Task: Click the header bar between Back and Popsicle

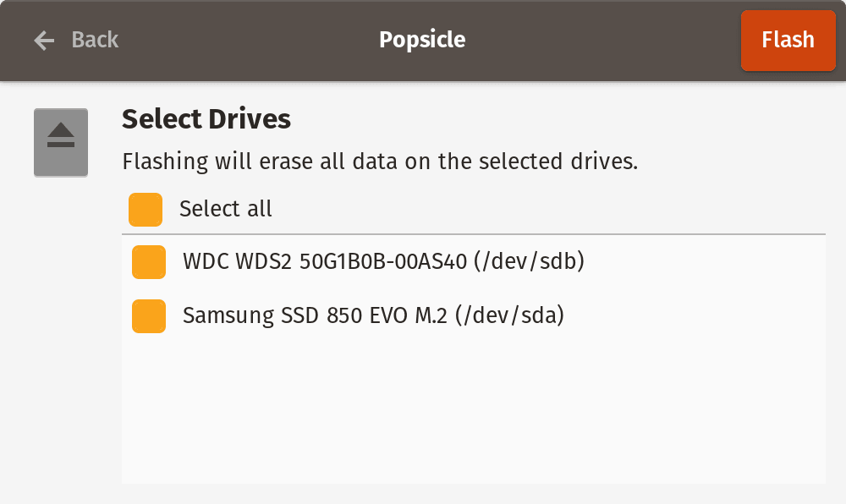Action: pos(245,40)
